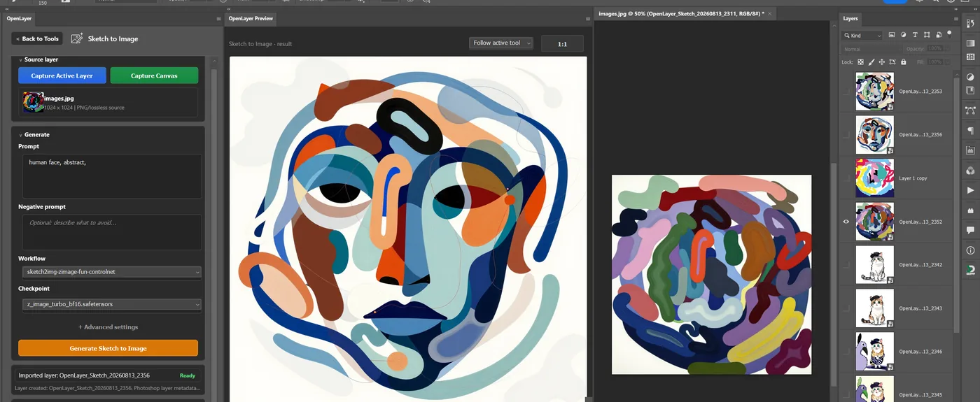Open the OpenLayer panel menu
Image resolution: width=980 pixels, height=402 pixels.
218,19
